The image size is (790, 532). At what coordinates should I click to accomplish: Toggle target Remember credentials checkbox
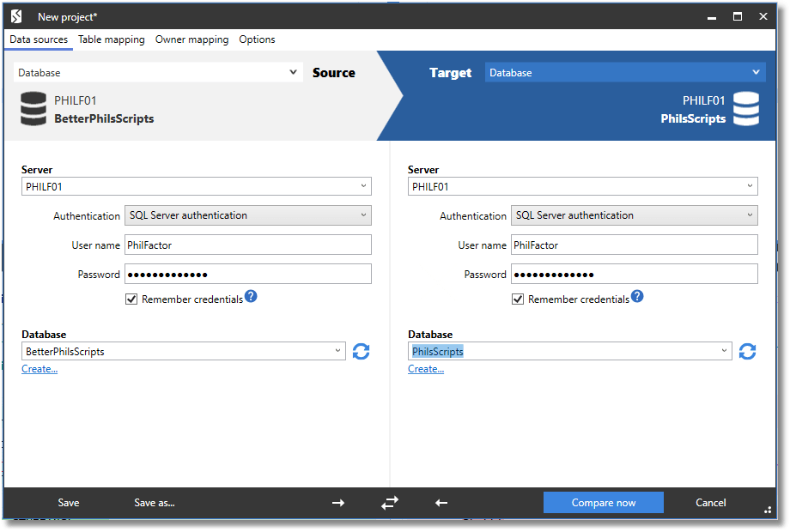[x=518, y=299]
